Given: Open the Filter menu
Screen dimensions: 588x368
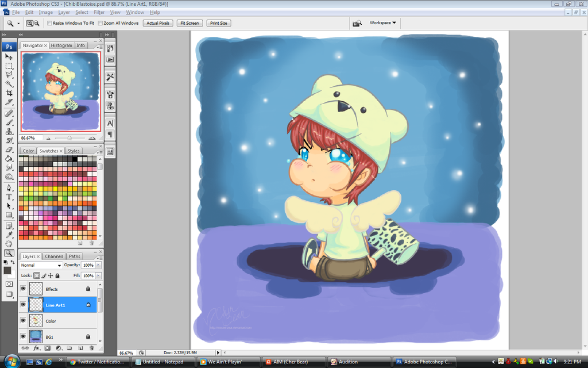Looking at the screenshot, I should [99, 12].
